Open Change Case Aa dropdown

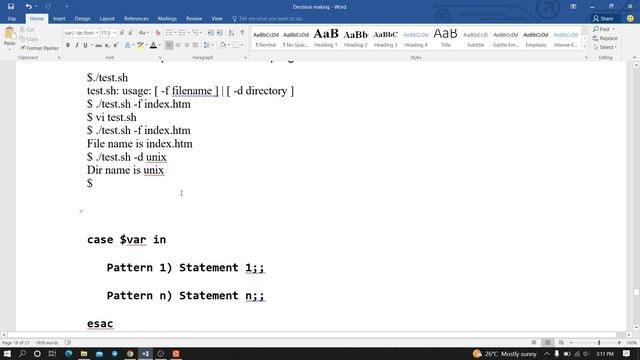pos(143,33)
